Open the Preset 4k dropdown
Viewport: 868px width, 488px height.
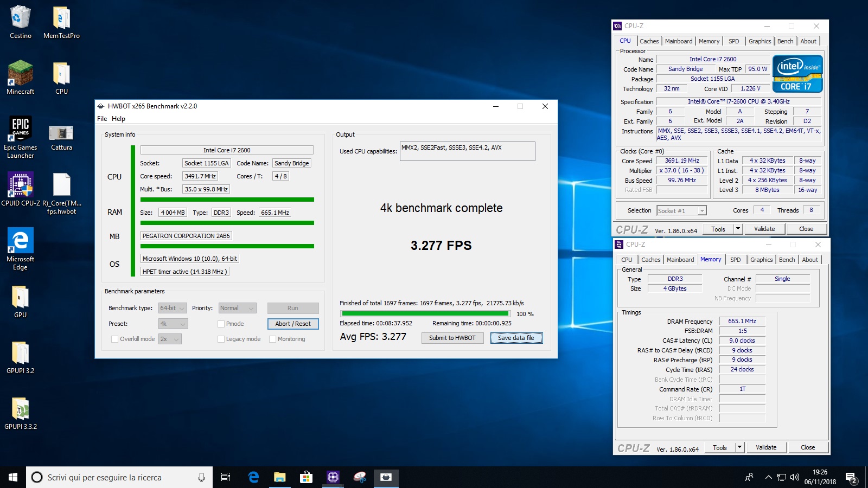pos(173,324)
